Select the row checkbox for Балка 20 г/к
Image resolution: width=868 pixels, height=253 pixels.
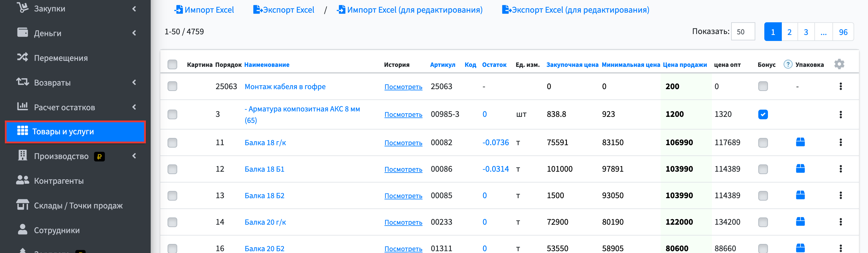coord(172,222)
